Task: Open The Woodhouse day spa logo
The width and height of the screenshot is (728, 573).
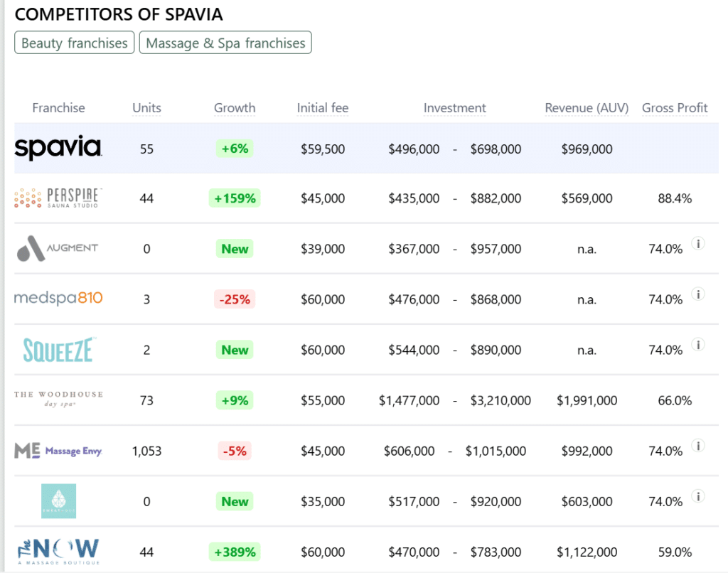Action: click(x=58, y=399)
